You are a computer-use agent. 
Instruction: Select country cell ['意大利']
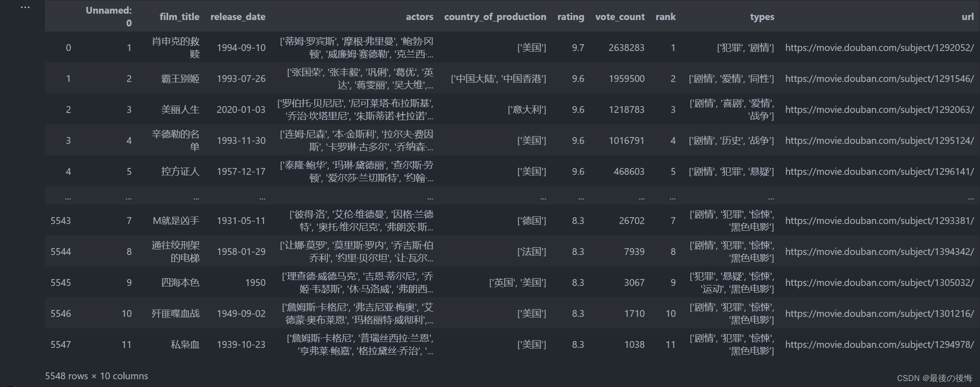point(527,110)
